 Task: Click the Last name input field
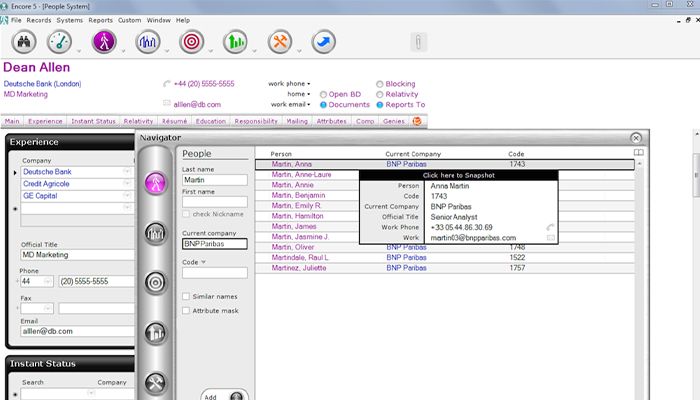(x=214, y=180)
